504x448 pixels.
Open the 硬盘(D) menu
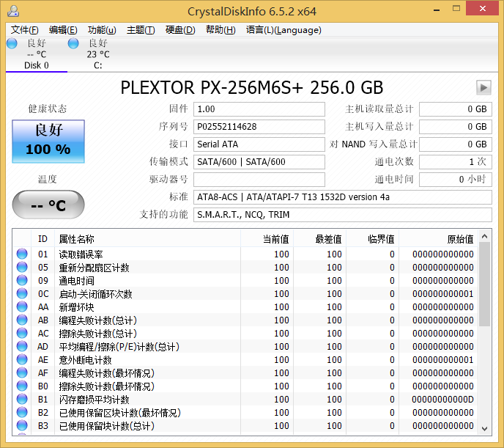point(180,30)
